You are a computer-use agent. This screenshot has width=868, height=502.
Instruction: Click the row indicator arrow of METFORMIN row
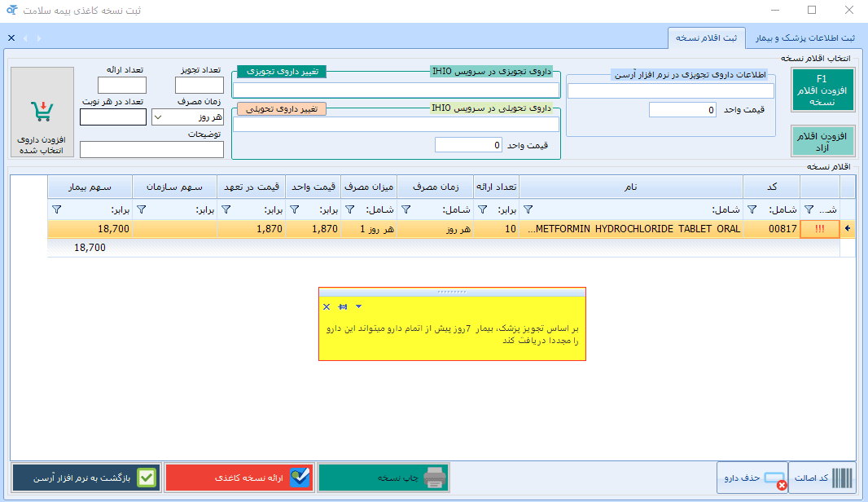(x=848, y=228)
